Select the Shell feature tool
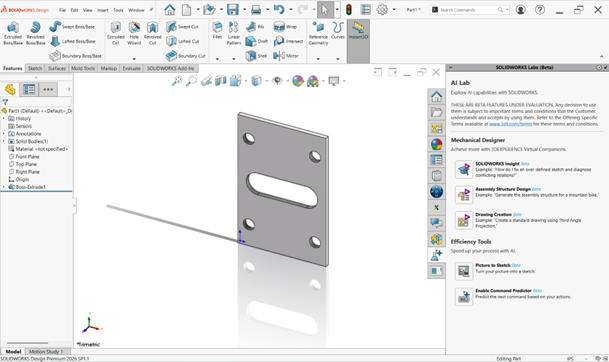The height and width of the screenshot is (362, 609). (256, 56)
